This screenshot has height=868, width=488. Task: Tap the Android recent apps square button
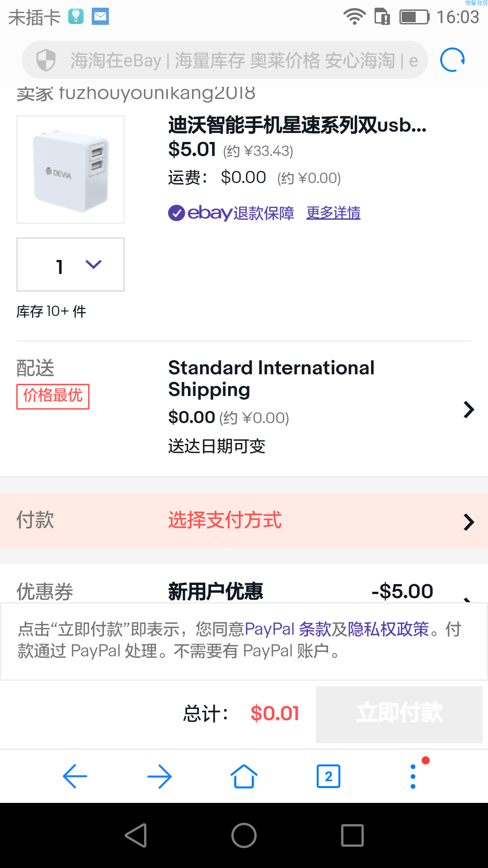[x=352, y=835]
